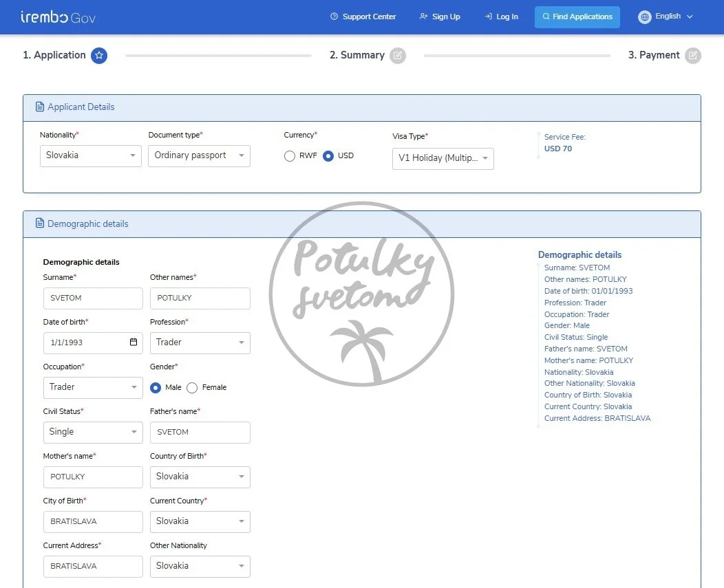Click the search icon in Find Applications

coord(546,16)
